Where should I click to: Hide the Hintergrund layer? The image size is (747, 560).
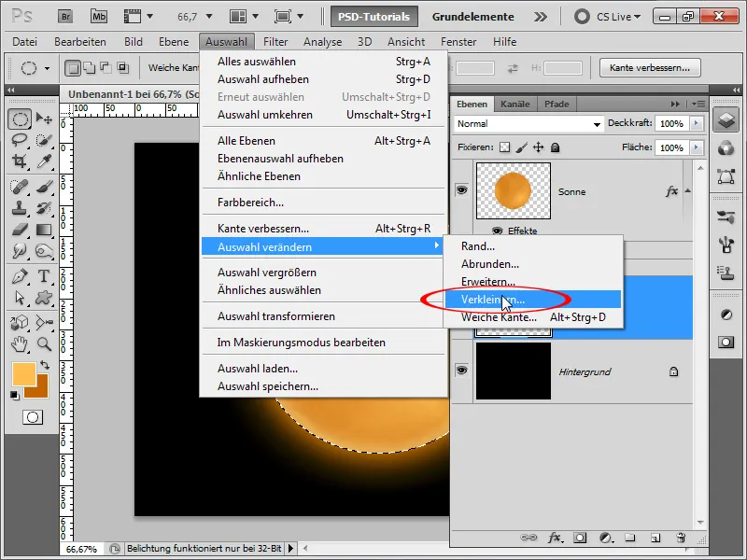pos(461,370)
